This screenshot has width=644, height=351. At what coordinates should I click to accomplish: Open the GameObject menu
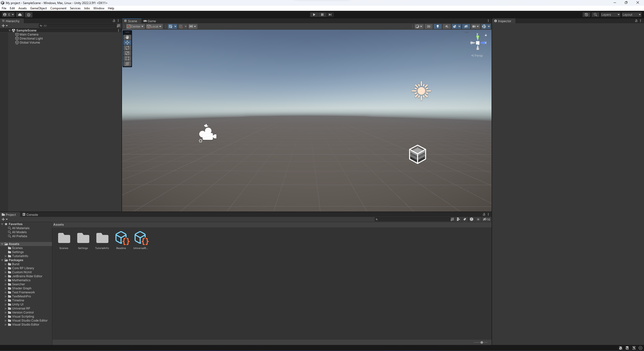[x=38, y=8]
